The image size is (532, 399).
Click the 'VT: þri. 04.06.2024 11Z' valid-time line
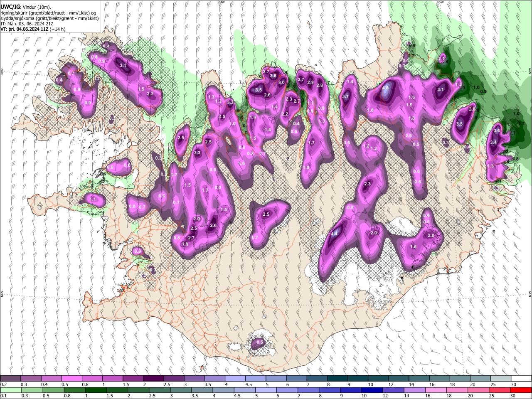pos(33,29)
